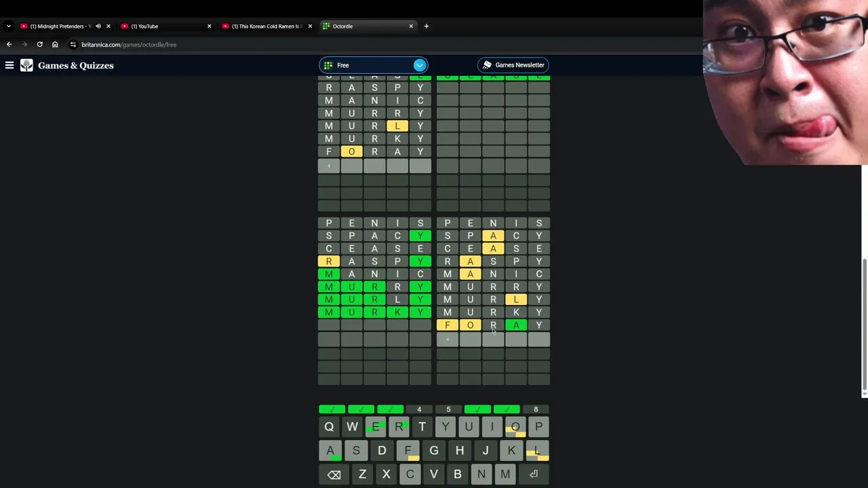This screenshot has height=488, width=868.
Task: Tap the B key on the keyboard
Action: 458,474
